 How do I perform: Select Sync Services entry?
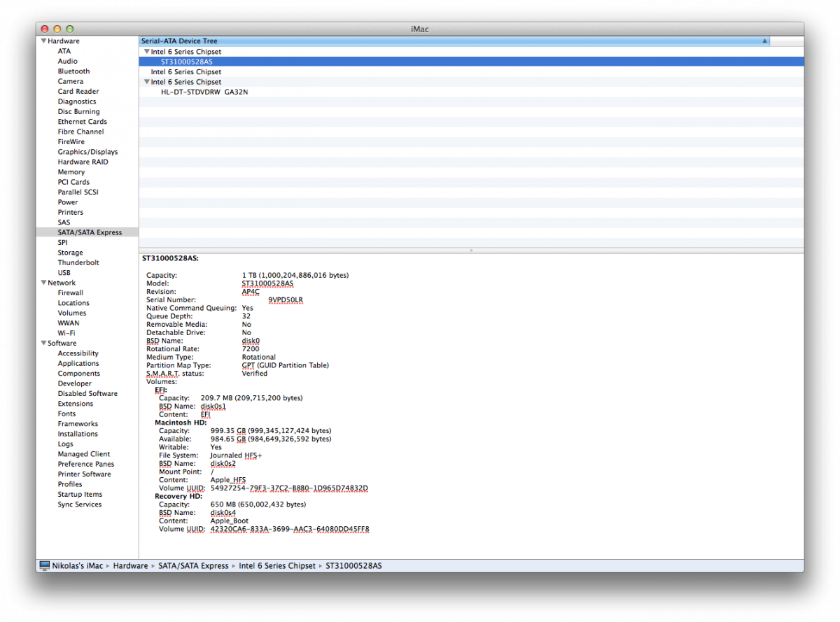(79, 504)
